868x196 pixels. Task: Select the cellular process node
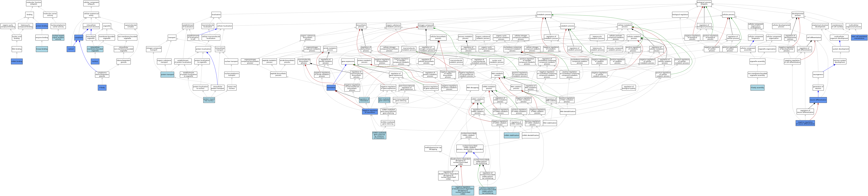(x=728, y=15)
